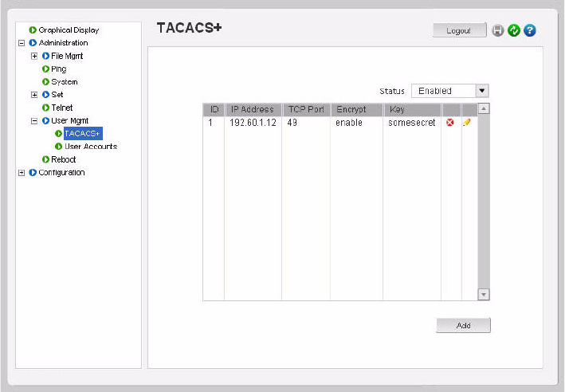This screenshot has height=392, width=565.
Task: Select the Set menu entry
Action: coord(57,95)
